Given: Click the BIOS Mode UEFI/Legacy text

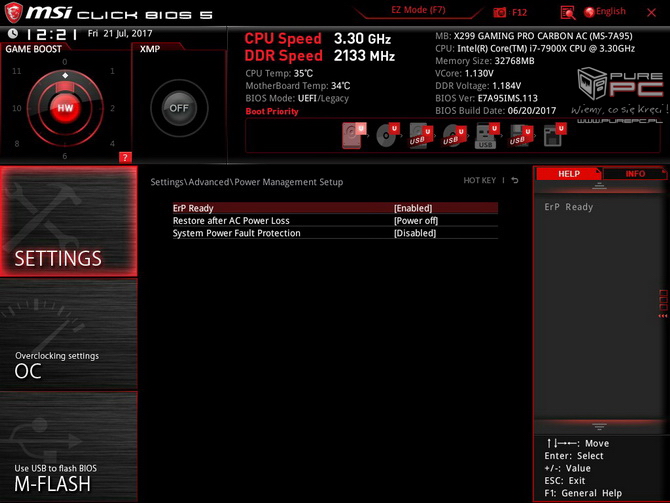Looking at the screenshot, I should (x=297, y=98).
